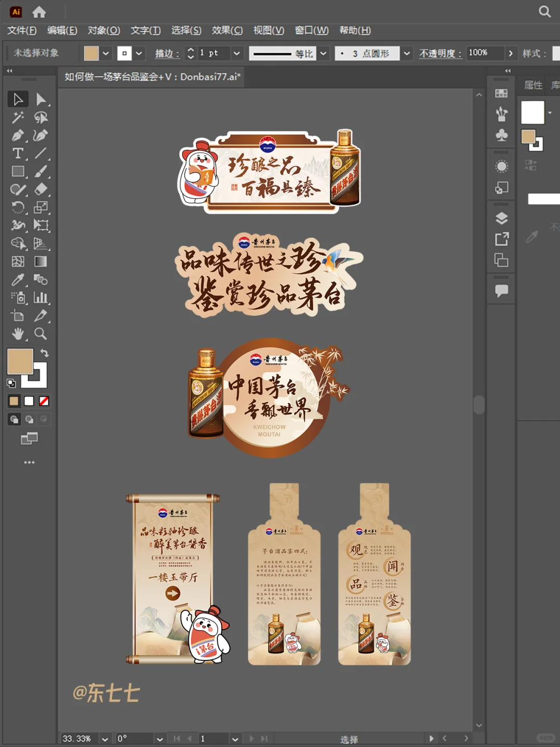This screenshot has height=747, width=560.
Task: Select the Gradient tool
Action: coord(41,260)
